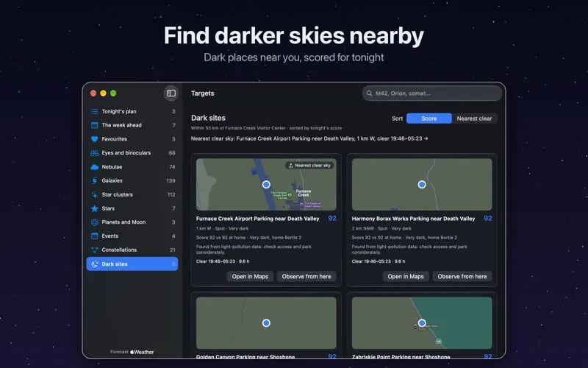Click the Favourites heart icon
This screenshot has height=368, width=588.
point(95,139)
